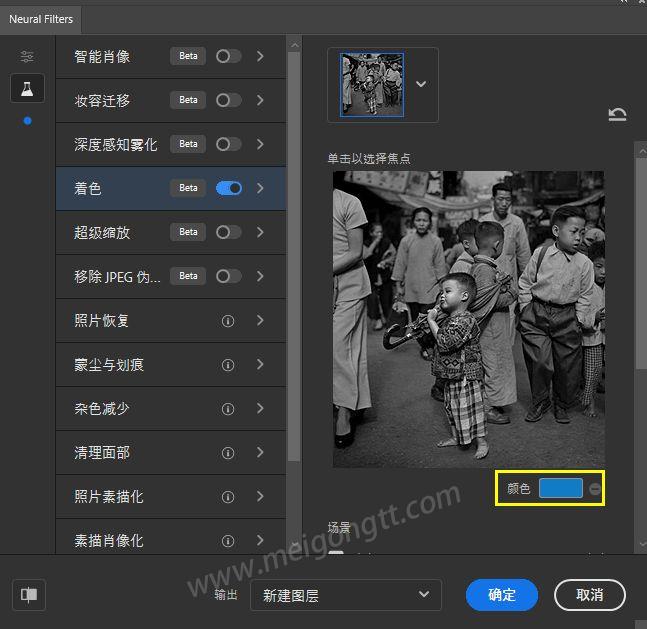Click Beta badge next to 妆容迁移

(188, 100)
